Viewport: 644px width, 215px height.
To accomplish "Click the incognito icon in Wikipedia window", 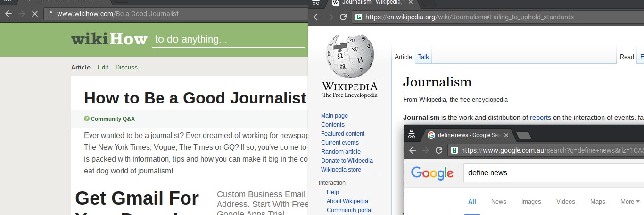I will pyautogui.click(x=316, y=3).
